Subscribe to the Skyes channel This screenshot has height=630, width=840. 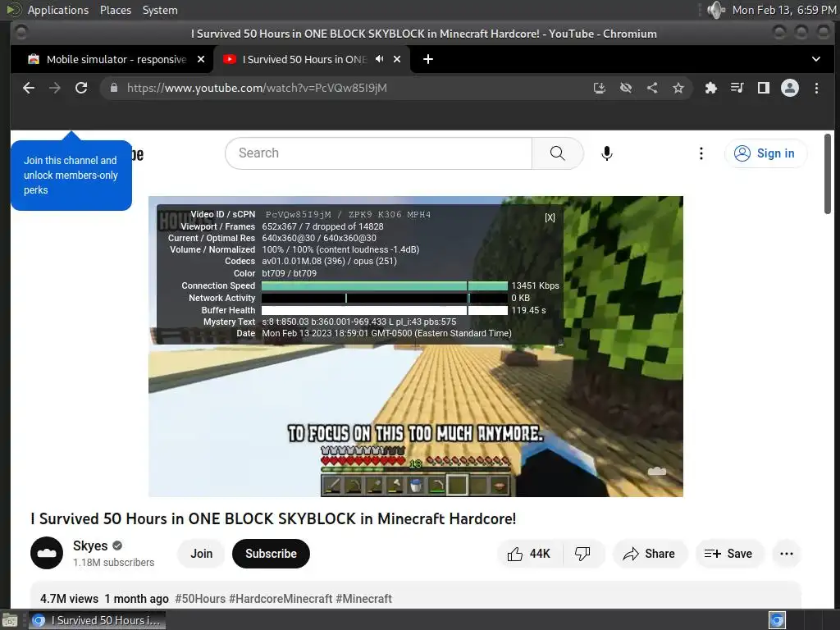271,554
